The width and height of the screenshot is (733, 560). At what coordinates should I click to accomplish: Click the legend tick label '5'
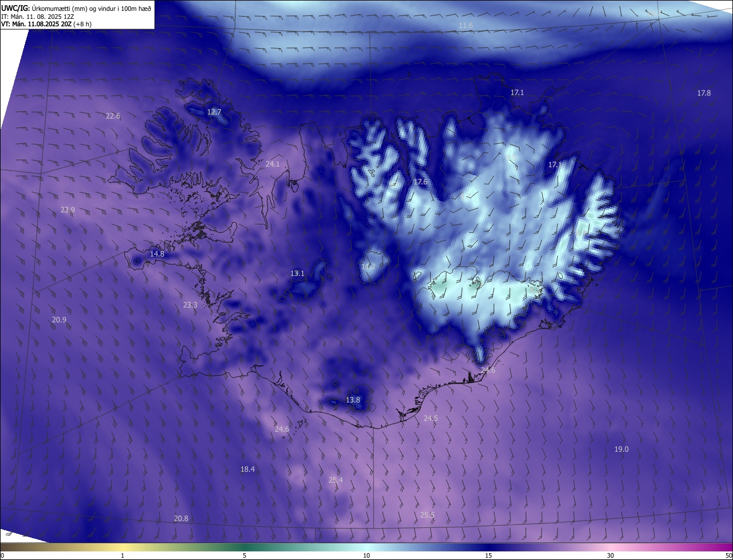point(245,555)
